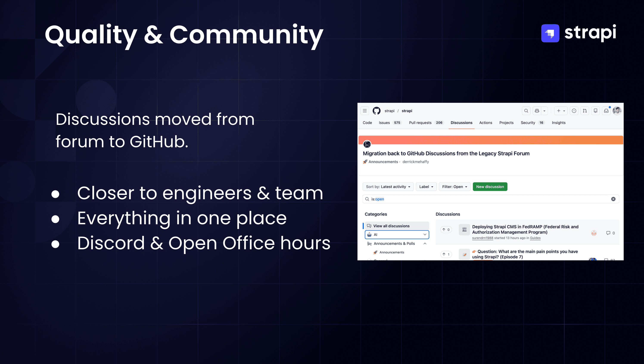
Task: Open the pull requests icon in header
Action: [585, 111]
